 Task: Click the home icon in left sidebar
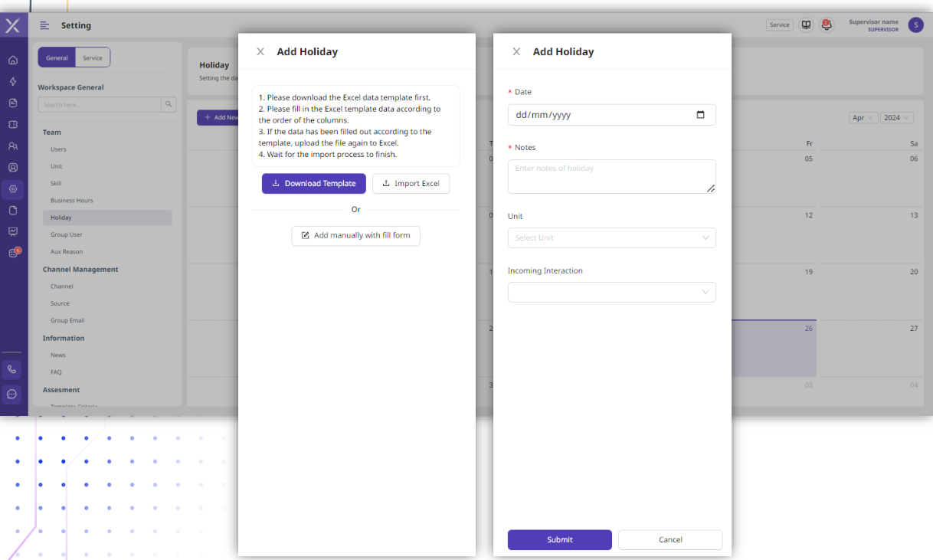[x=13, y=60]
